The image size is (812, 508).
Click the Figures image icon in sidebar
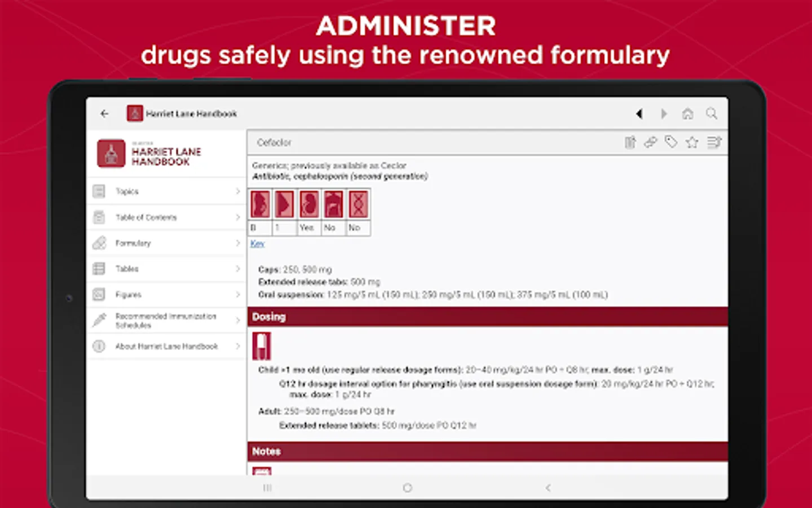click(x=99, y=294)
